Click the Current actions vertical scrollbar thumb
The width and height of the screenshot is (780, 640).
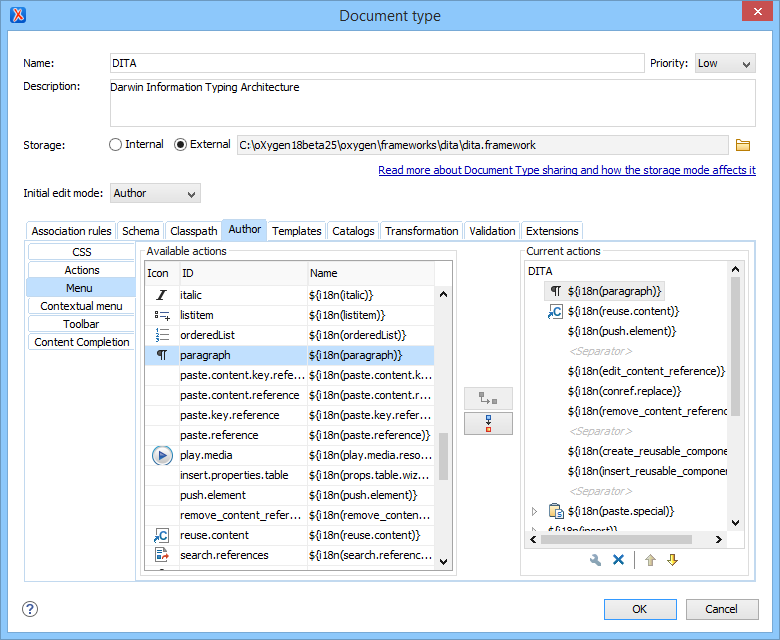(735, 346)
